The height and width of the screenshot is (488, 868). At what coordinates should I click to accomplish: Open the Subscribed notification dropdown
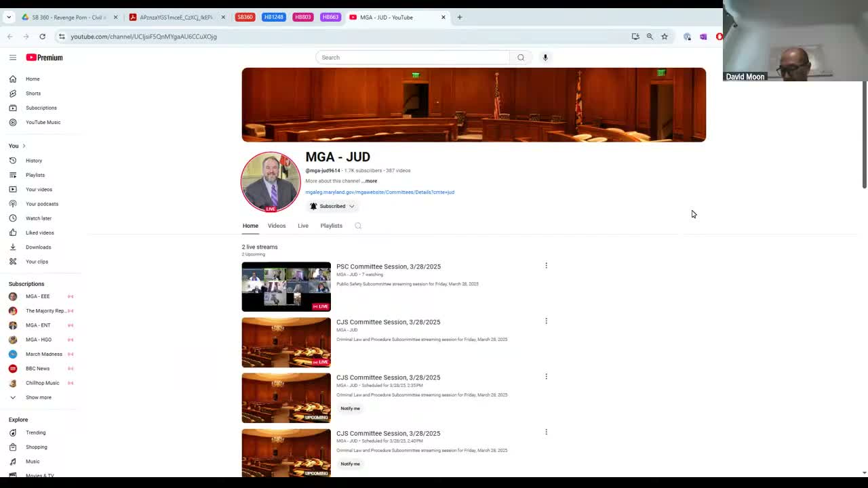point(332,206)
